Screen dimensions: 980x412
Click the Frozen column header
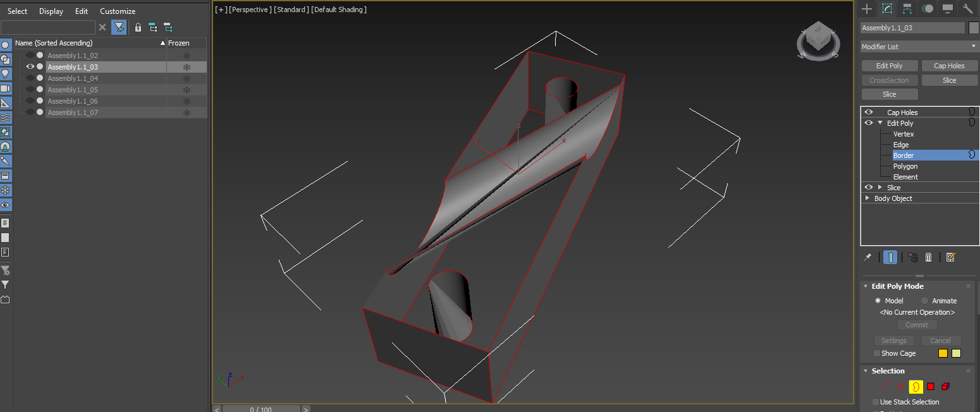coord(187,43)
